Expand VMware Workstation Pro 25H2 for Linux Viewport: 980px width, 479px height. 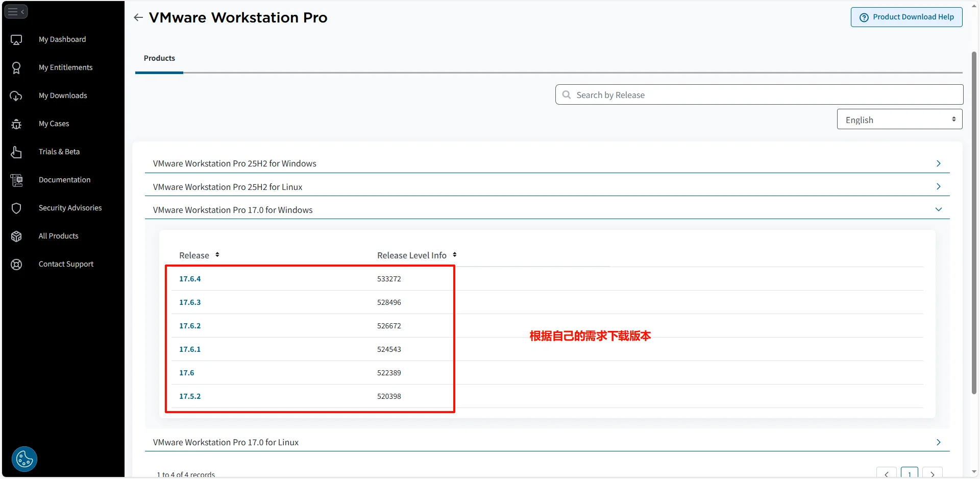click(938, 187)
